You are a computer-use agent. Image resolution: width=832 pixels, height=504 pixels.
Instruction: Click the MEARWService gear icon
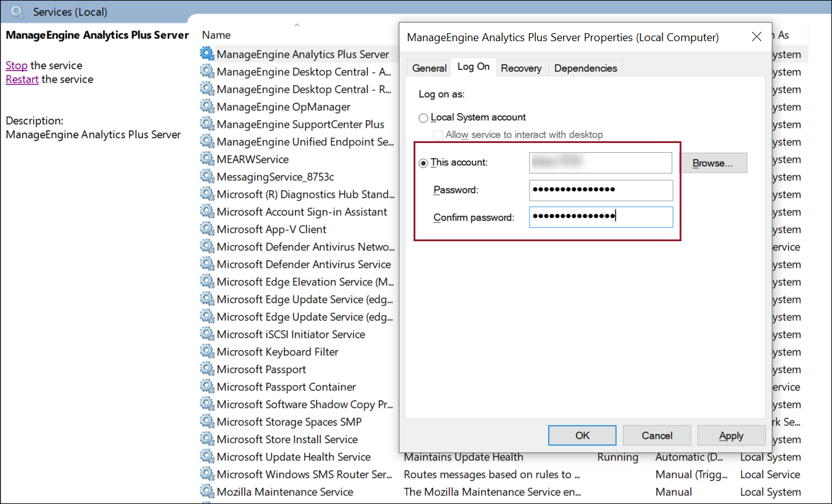[x=207, y=159]
